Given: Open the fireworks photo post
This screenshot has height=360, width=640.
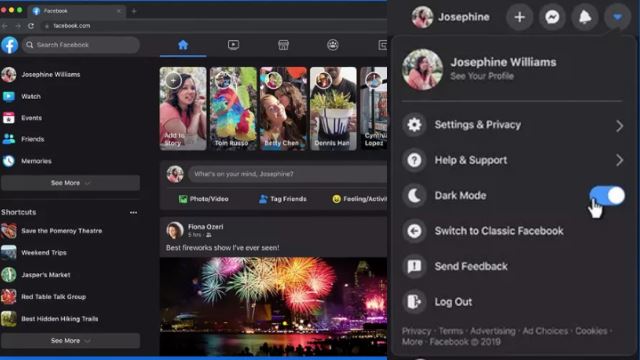Looking at the screenshot, I should click(273, 306).
